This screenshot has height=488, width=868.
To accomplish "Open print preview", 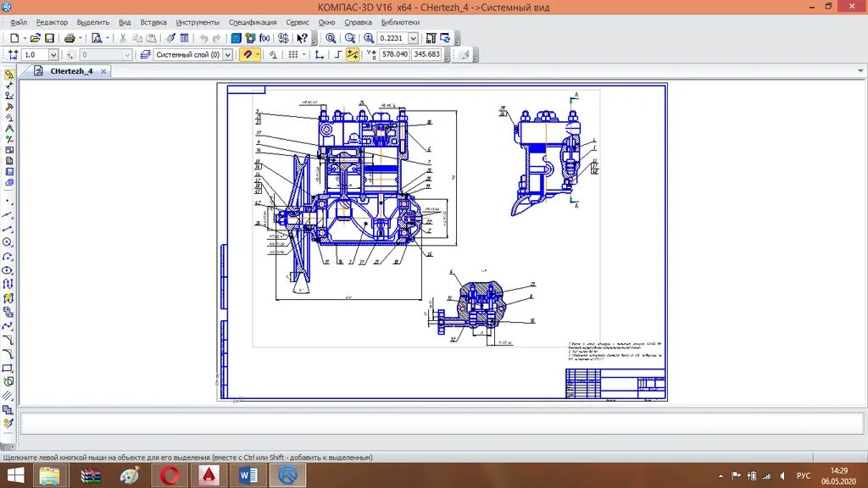I will 97,38.
